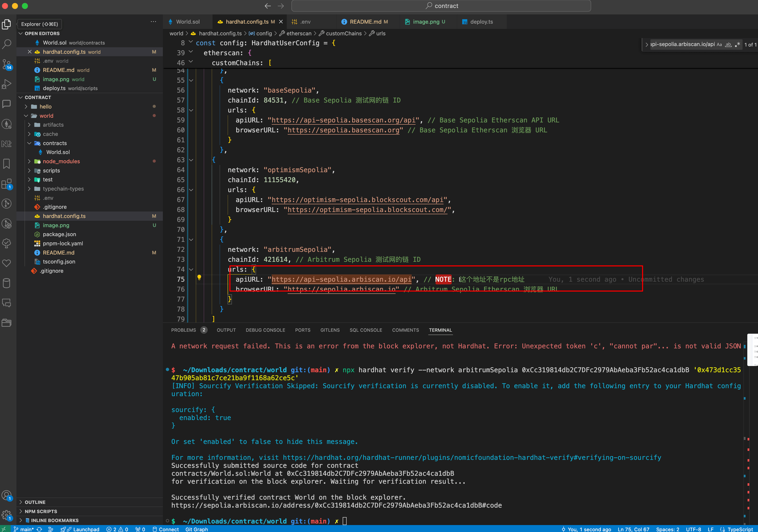Screen dimensions: 758x532
Task: Toggle Use Regular Expression in the find widget
Action: (x=738, y=45)
